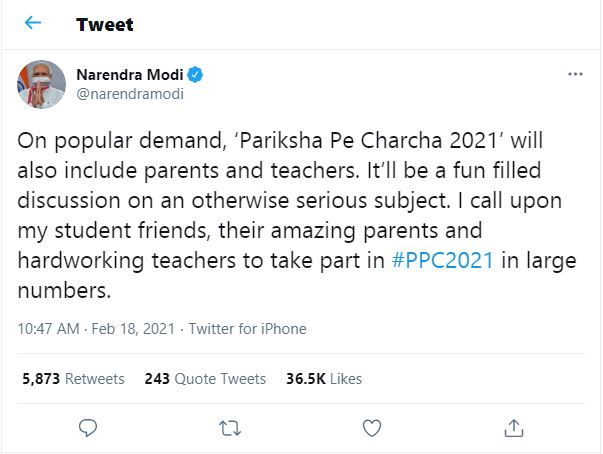Image resolution: width=603 pixels, height=454 pixels.
Task: Click the Feb 18, 2021 date
Action: (131, 328)
